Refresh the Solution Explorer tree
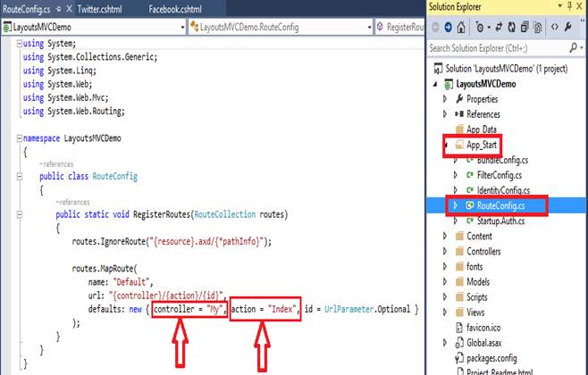588x375 pixels. (x=511, y=27)
